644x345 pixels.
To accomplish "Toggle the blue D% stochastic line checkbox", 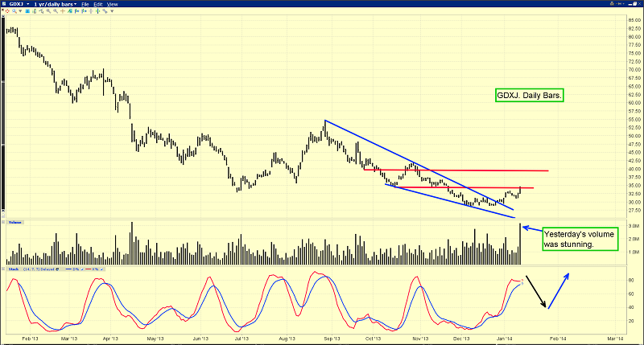I will [x=81, y=269].
